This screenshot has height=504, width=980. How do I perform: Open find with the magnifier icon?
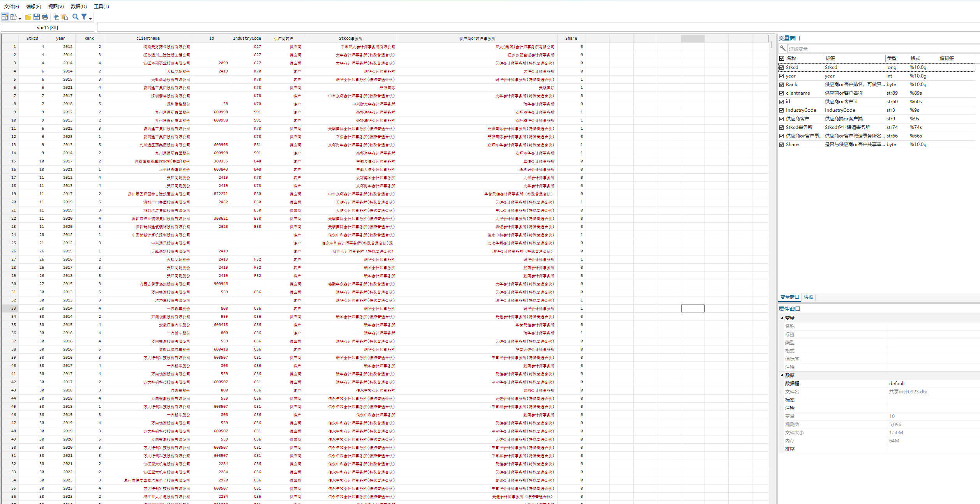pyautogui.click(x=75, y=17)
